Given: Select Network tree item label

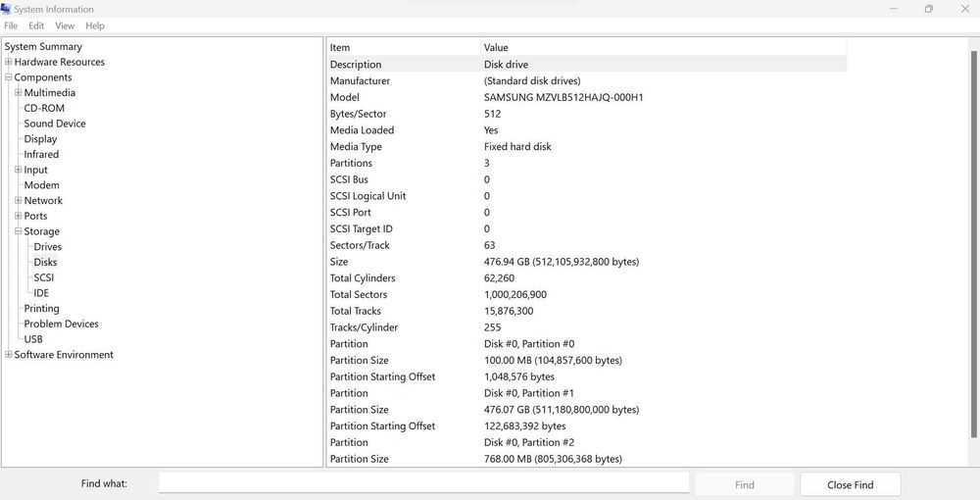Looking at the screenshot, I should point(43,201).
